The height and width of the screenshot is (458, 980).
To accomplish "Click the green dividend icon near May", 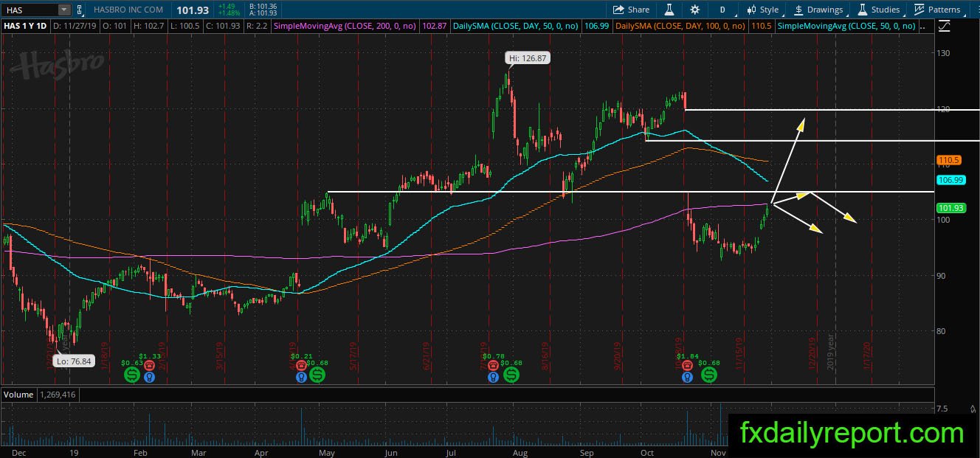I will 317,375.
